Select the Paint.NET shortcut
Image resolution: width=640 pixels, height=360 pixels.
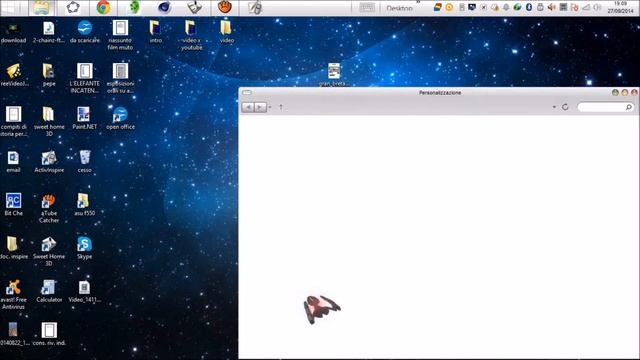(x=84, y=118)
